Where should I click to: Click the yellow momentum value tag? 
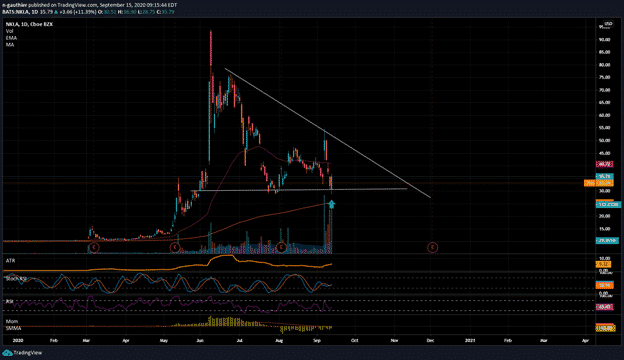pyautogui.click(x=605, y=328)
